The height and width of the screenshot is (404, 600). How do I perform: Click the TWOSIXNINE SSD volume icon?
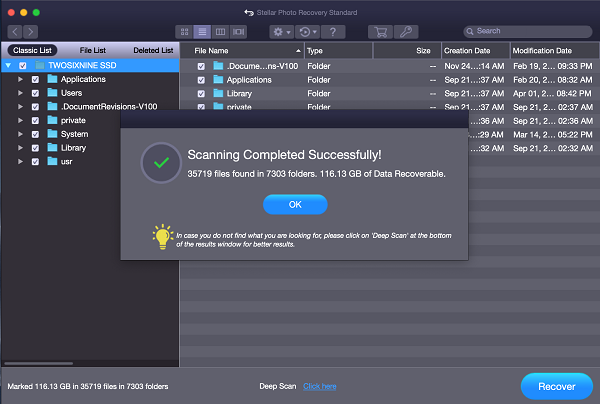click(x=40, y=65)
